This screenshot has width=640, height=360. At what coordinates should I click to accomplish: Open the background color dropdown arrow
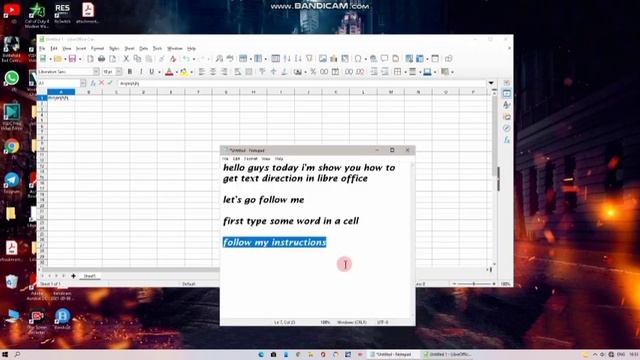[x=191, y=72]
